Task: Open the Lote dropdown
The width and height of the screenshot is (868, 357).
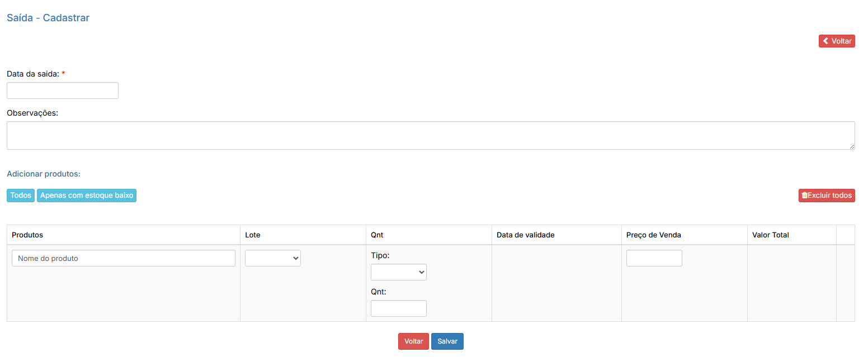Action: [273, 258]
